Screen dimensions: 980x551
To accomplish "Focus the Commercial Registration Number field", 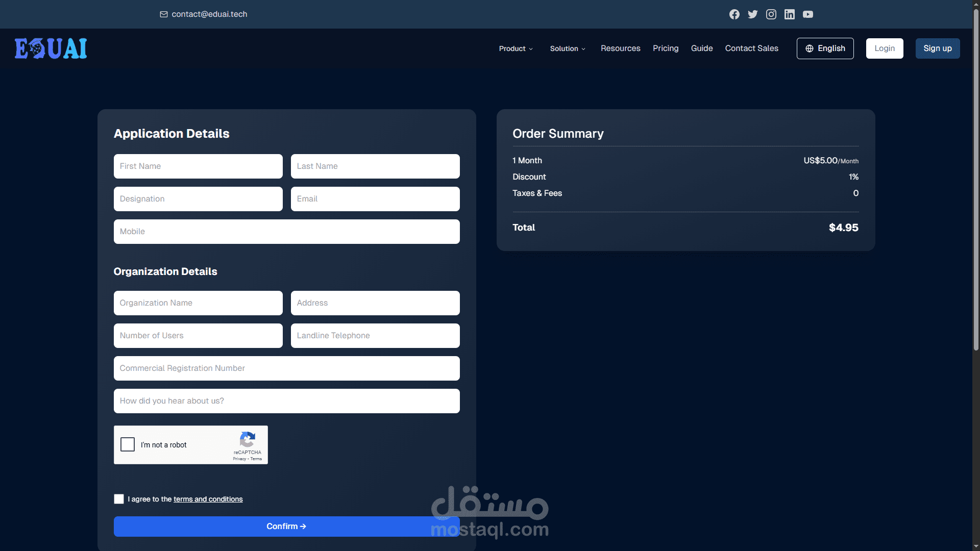I will tap(286, 368).
